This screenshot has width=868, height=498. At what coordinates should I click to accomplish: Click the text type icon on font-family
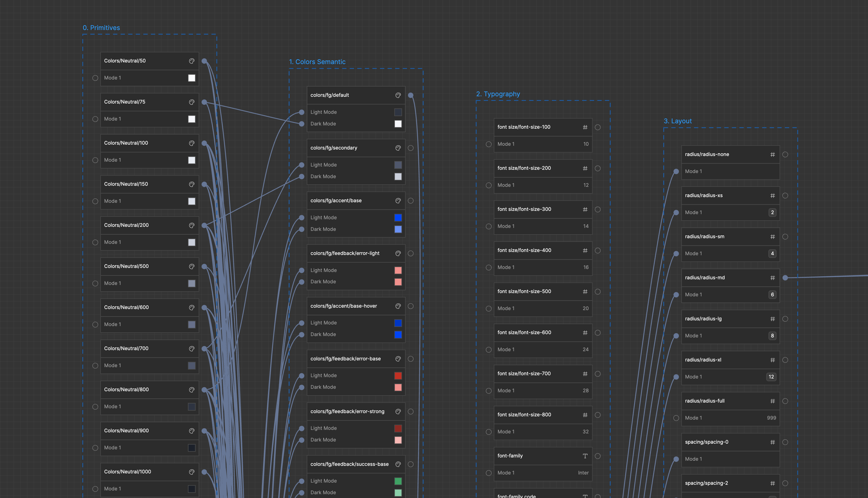coord(585,456)
